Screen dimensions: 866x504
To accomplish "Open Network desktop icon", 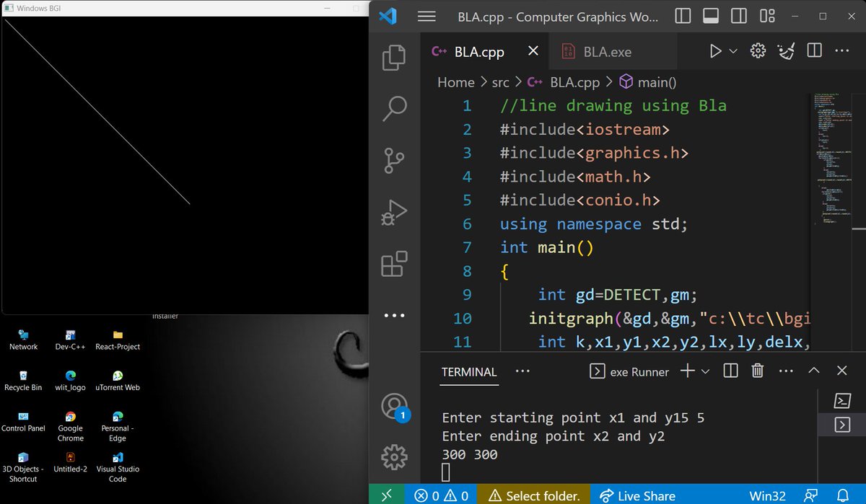I will tap(24, 340).
